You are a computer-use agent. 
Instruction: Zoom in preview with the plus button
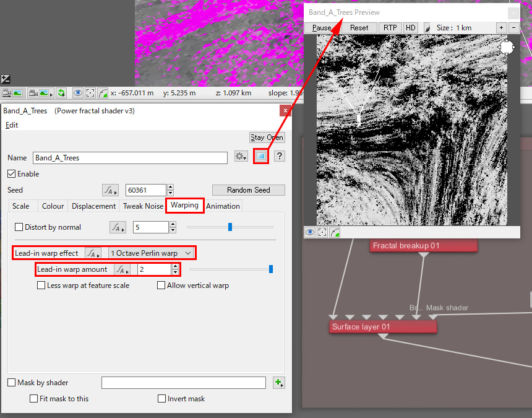(501, 28)
